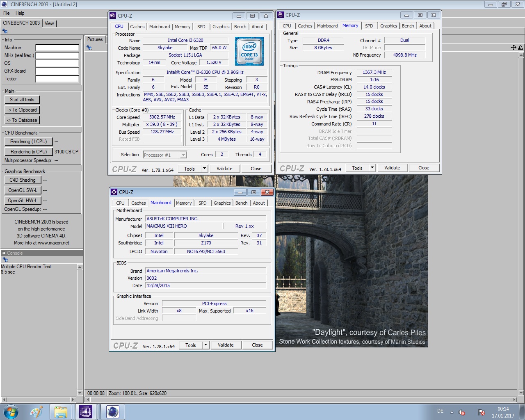Image resolution: width=525 pixels, height=420 pixels.
Task: Click the CINEBENCH taskbar icon
Action: click(112, 411)
